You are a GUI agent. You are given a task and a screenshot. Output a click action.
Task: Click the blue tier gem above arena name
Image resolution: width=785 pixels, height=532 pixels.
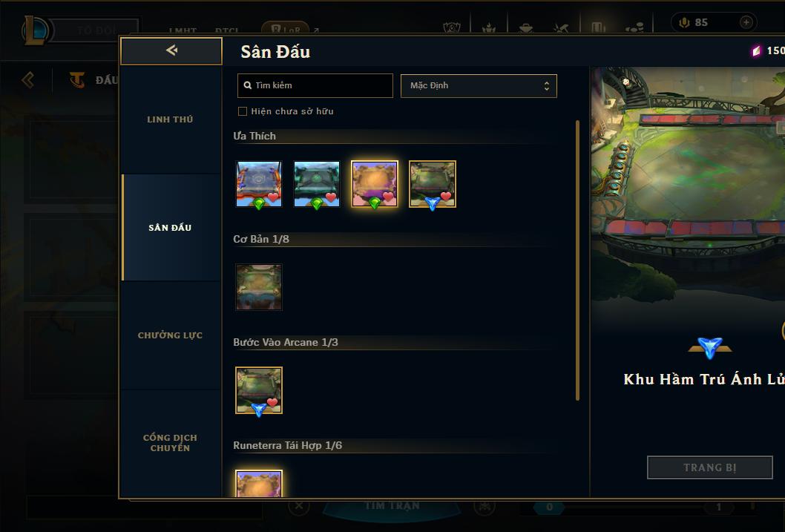[x=710, y=348]
